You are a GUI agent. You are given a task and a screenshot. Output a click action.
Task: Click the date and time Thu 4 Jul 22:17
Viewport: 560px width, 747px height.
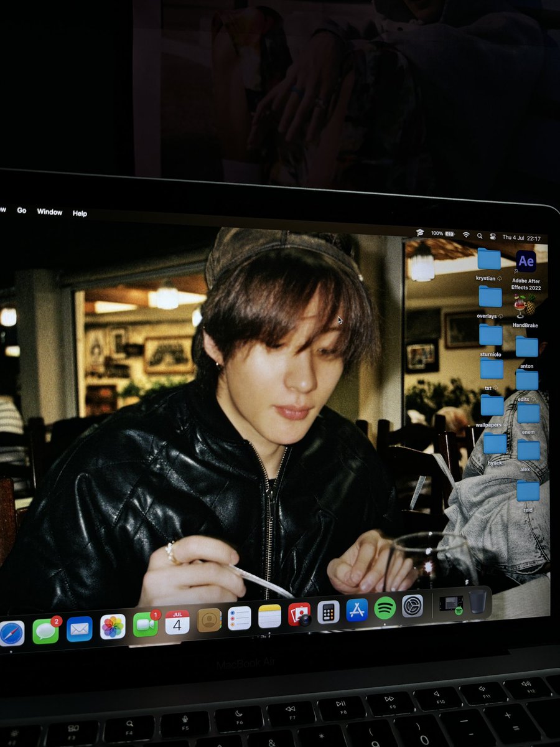tap(521, 238)
